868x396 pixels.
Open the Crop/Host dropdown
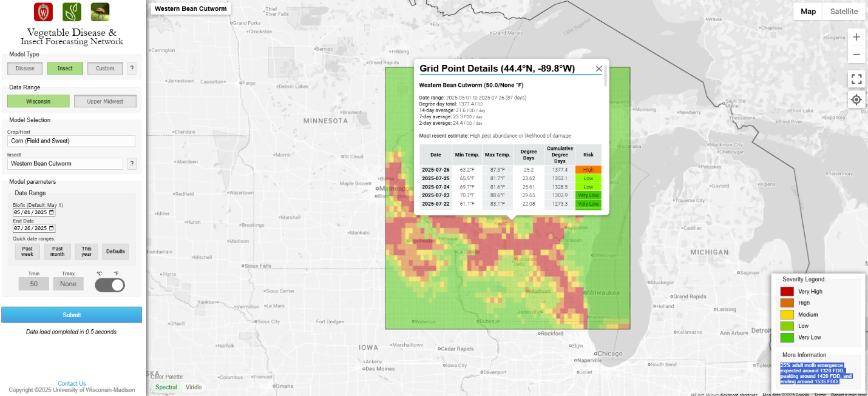(x=71, y=141)
